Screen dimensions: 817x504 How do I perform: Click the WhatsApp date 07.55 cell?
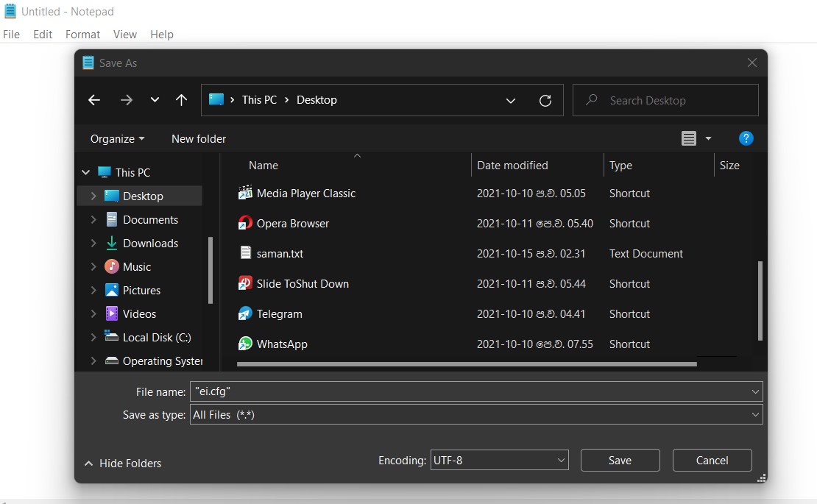point(534,344)
